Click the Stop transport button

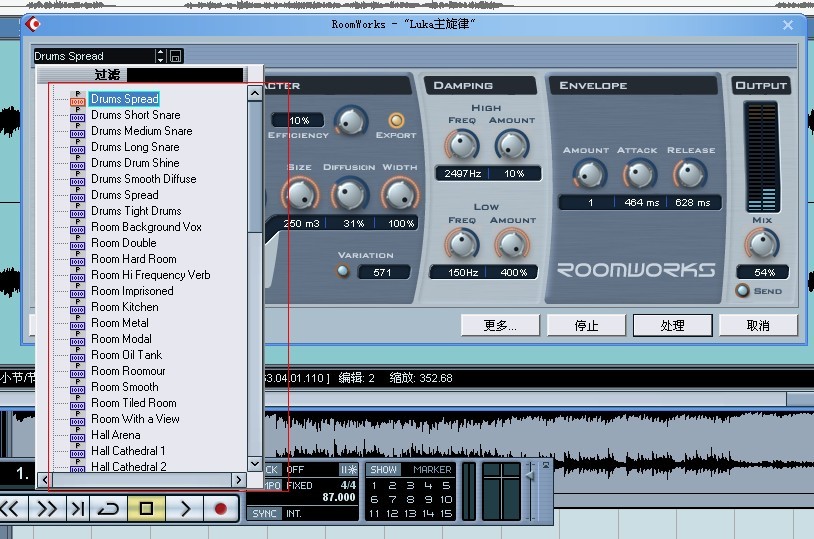coord(146,508)
